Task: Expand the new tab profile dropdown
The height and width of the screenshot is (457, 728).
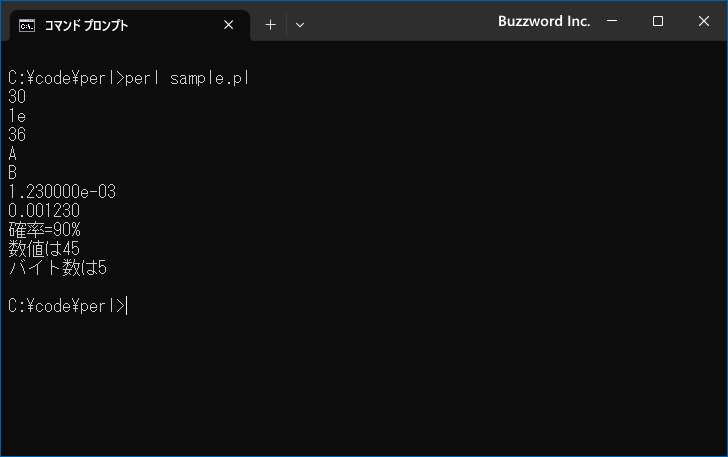Action: point(300,25)
